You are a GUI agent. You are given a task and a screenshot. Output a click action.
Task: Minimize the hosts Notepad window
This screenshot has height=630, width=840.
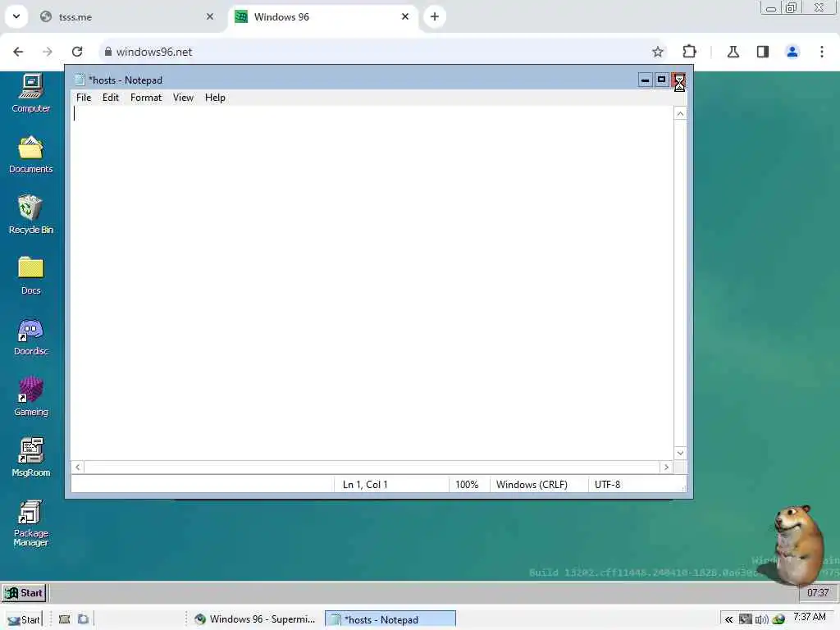pos(646,80)
